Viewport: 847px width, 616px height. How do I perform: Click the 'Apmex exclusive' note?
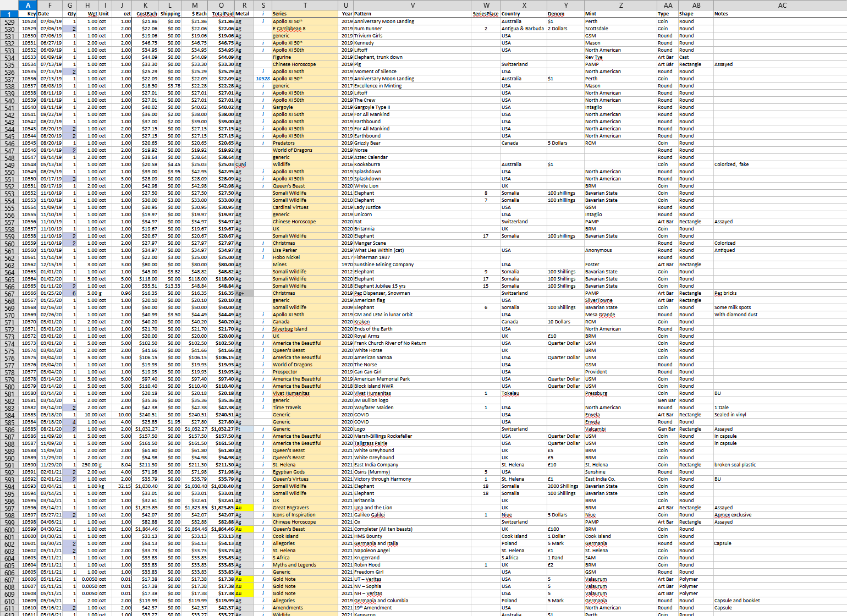coord(782,515)
